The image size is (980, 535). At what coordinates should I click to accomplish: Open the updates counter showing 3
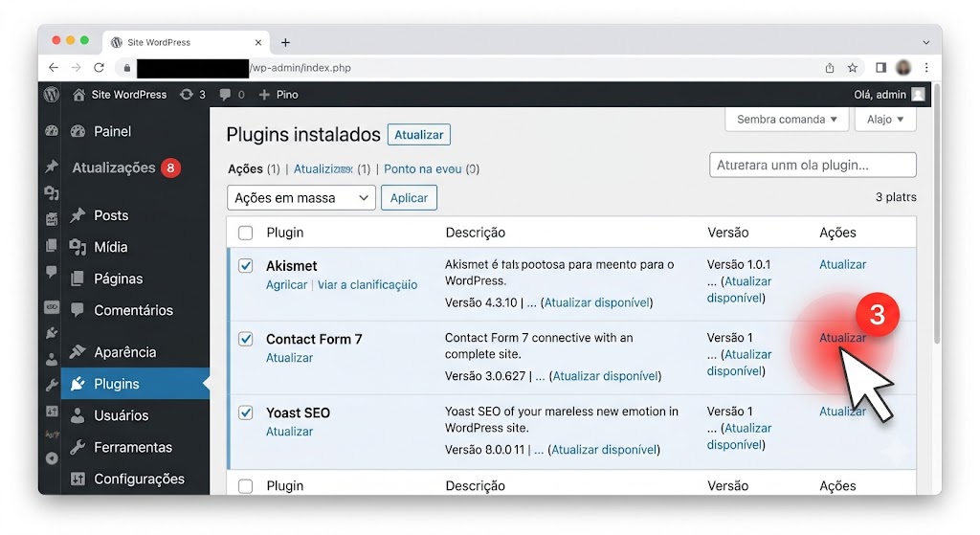pos(192,95)
